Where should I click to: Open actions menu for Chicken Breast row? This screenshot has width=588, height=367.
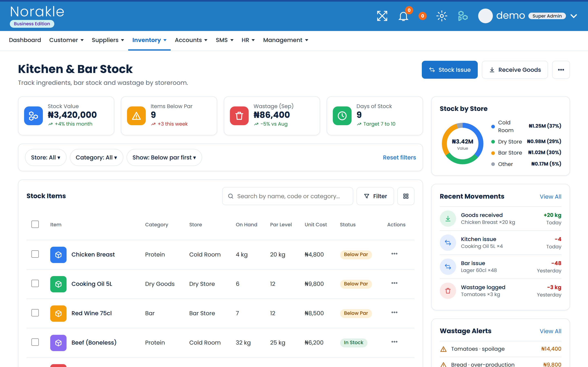click(x=394, y=254)
